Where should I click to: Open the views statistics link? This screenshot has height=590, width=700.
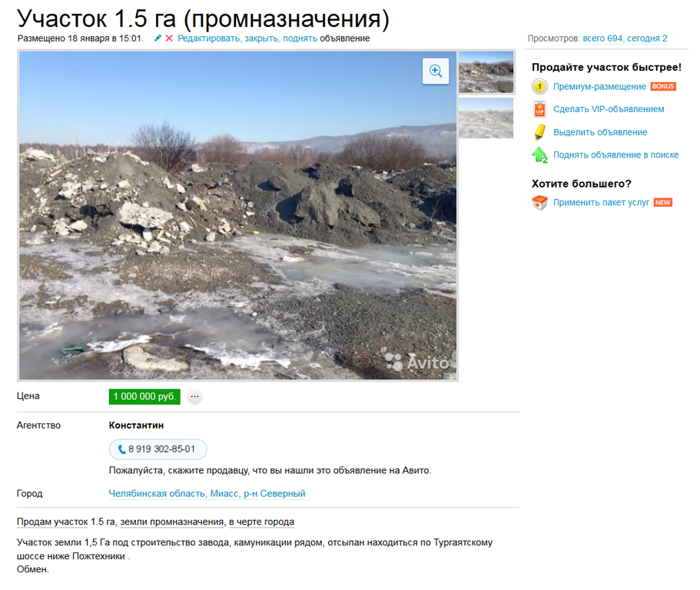point(625,38)
